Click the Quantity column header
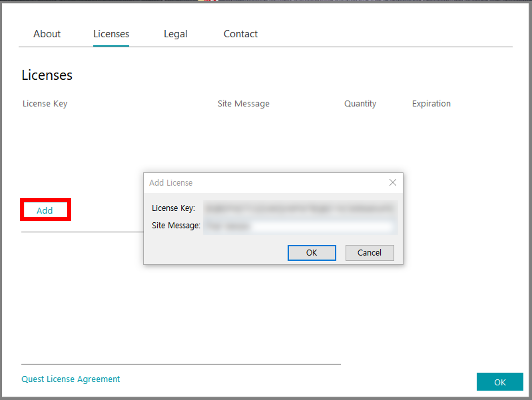Screen dimensions: 532x400 [360, 104]
